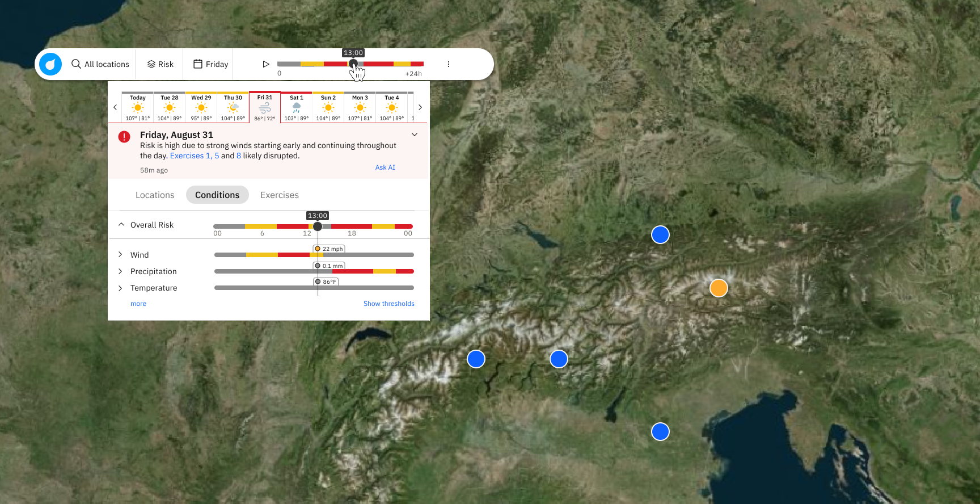This screenshot has height=504, width=980.
Task: Open the Risk layers selector
Action: [160, 64]
